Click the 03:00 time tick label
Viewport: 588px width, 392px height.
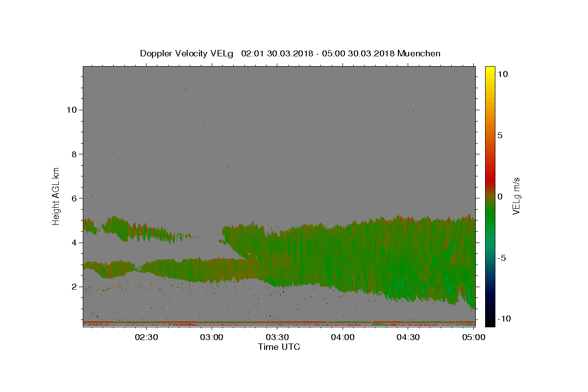(x=212, y=337)
